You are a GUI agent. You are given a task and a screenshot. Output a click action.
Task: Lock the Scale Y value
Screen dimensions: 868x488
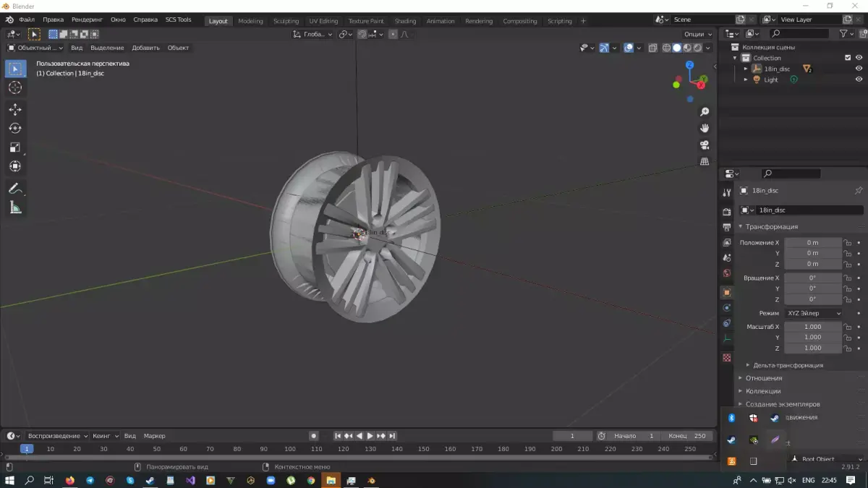coord(848,338)
